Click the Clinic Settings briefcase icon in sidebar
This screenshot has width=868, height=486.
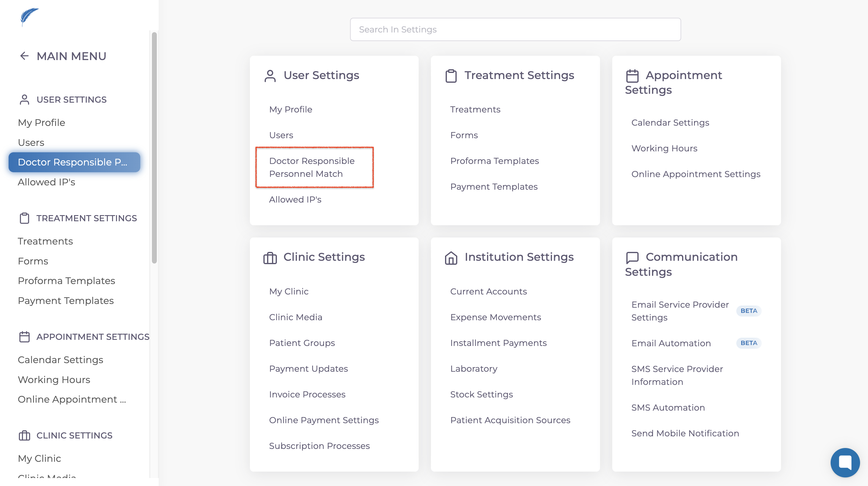click(x=24, y=435)
